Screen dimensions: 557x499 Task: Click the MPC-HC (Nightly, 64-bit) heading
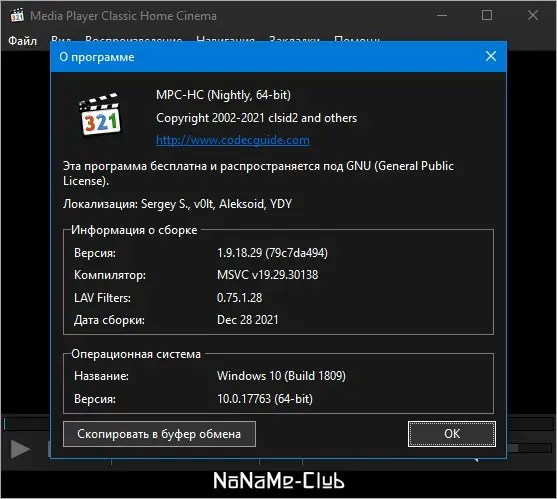223,95
